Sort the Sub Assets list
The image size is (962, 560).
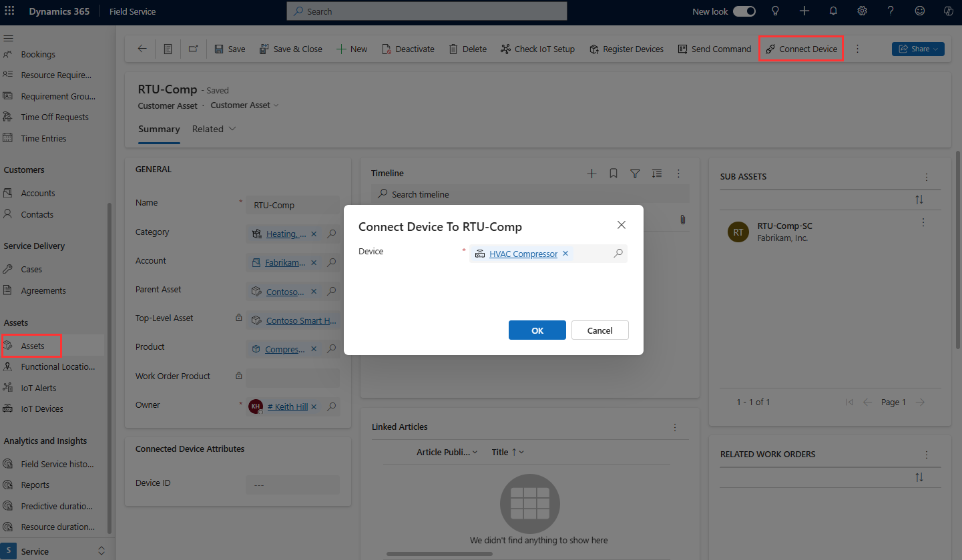[x=919, y=200]
